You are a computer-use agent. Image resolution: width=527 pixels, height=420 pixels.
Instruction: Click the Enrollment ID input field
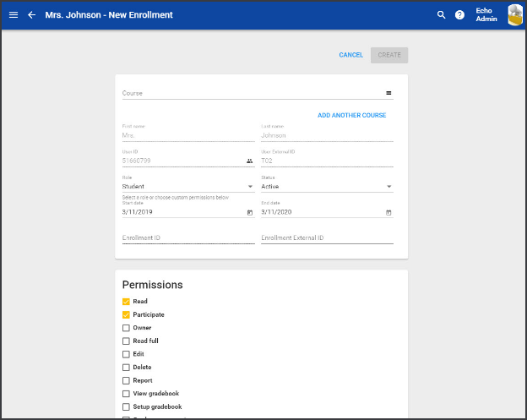tap(187, 238)
